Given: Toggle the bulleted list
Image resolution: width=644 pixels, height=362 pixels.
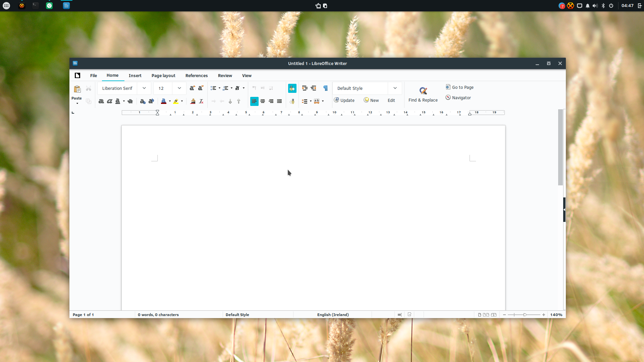Looking at the screenshot, I should pyautogui.click(x=213, y=88).
